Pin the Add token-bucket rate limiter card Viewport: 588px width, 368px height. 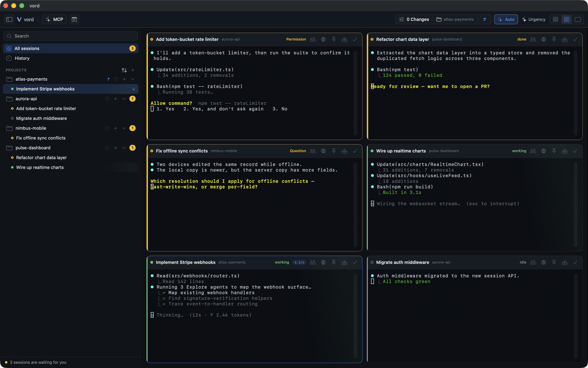[334, 39]
